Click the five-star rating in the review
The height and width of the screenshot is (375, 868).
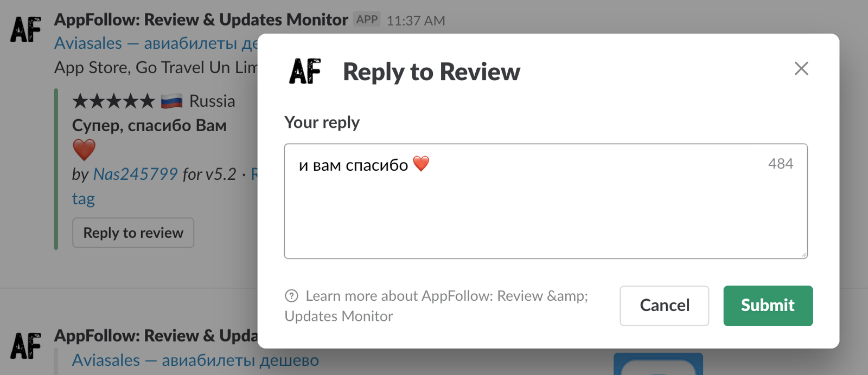click(x=113, y=101)
